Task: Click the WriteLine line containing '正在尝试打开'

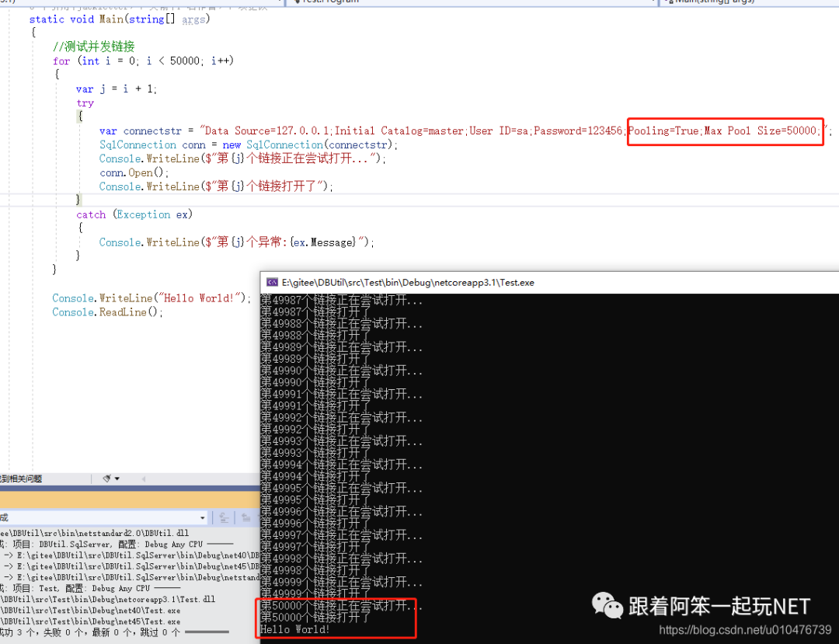Action: point(242,158)
